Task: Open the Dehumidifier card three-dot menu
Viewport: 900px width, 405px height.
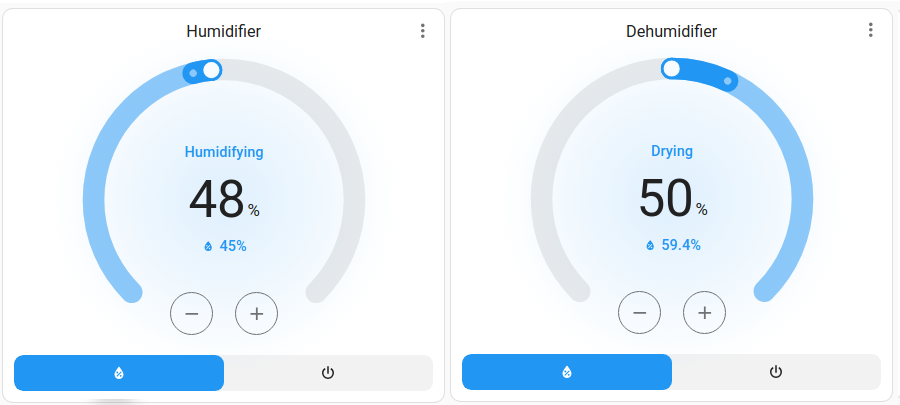Action: (x=870, y=31)
